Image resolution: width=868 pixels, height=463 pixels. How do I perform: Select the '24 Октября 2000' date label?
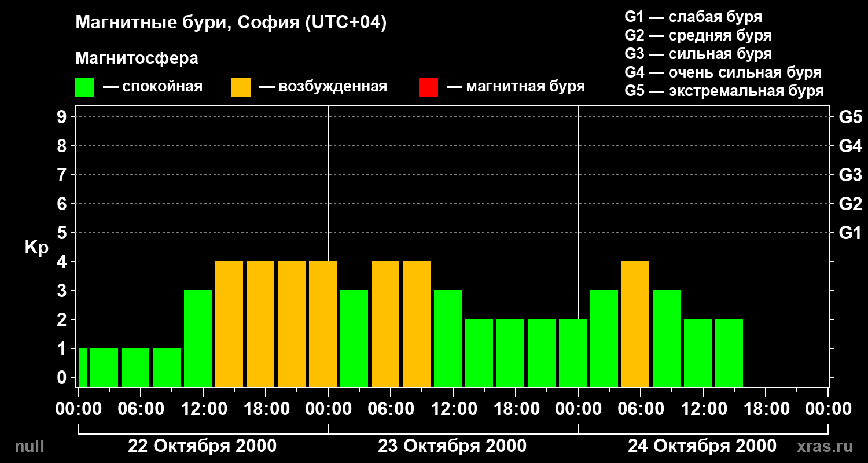coord(702,446)
